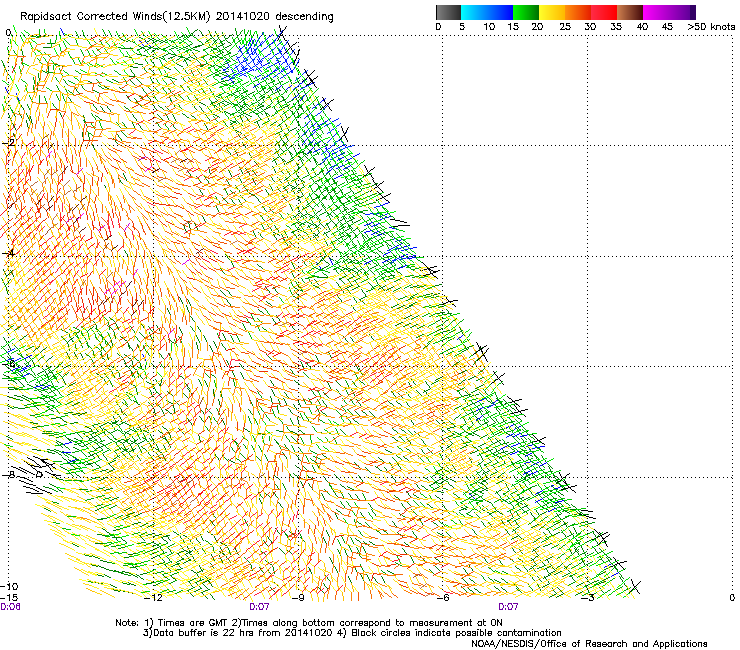
Task: Click the '0:07' time label nearest longitude -6
Action: pos(508,607)
